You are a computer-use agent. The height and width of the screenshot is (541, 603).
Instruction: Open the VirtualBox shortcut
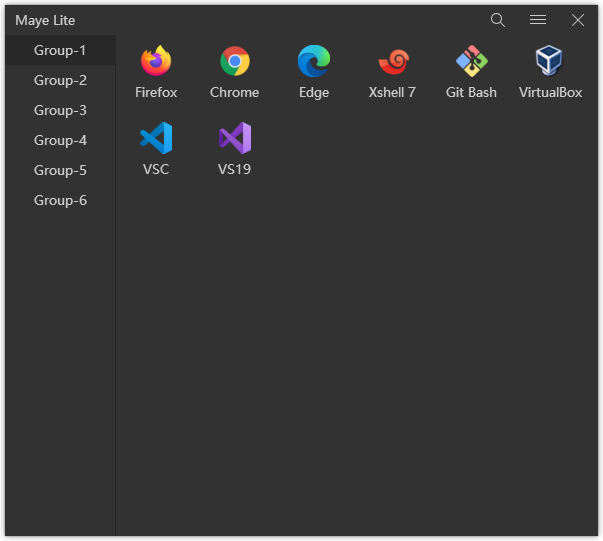pyautogui.click(x=549, y=62)
